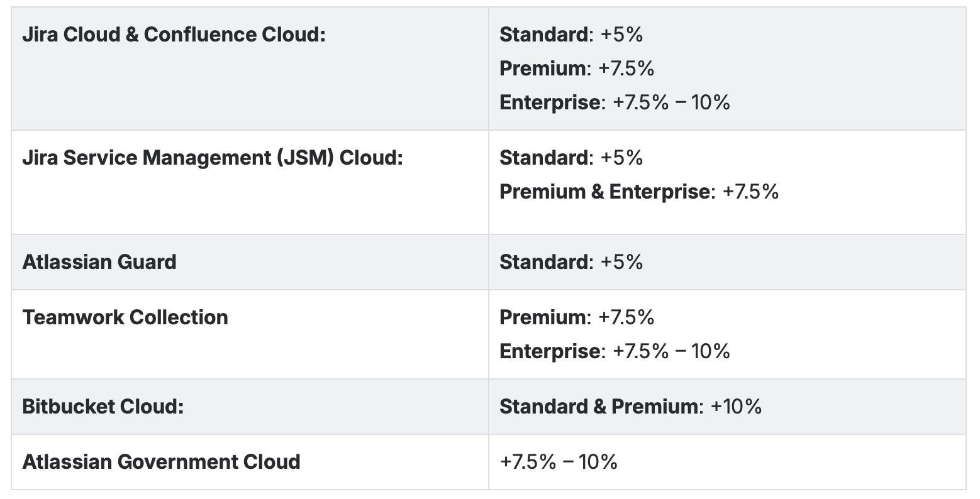The image size is (980, 499).
Task: Select the Jira Service Management (JSM) Cloud label
Action: (x=212, y=158)
